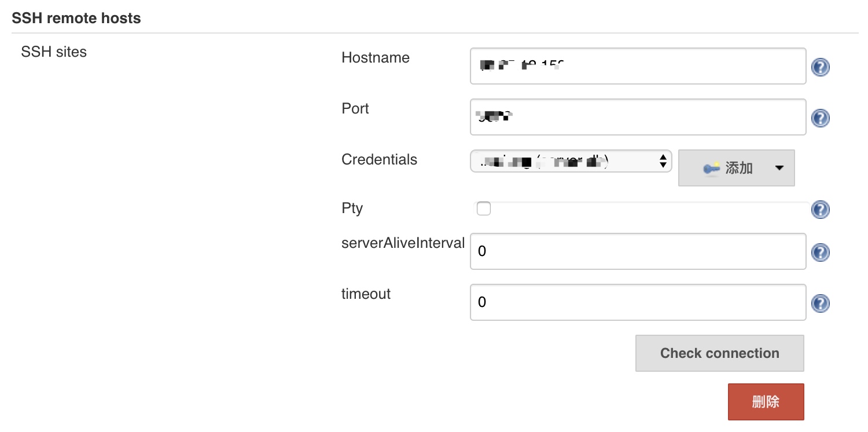This screenshot has height=432, width=868.
Task: Open the Credentials selection dropdown
Action: pos(571,162)
